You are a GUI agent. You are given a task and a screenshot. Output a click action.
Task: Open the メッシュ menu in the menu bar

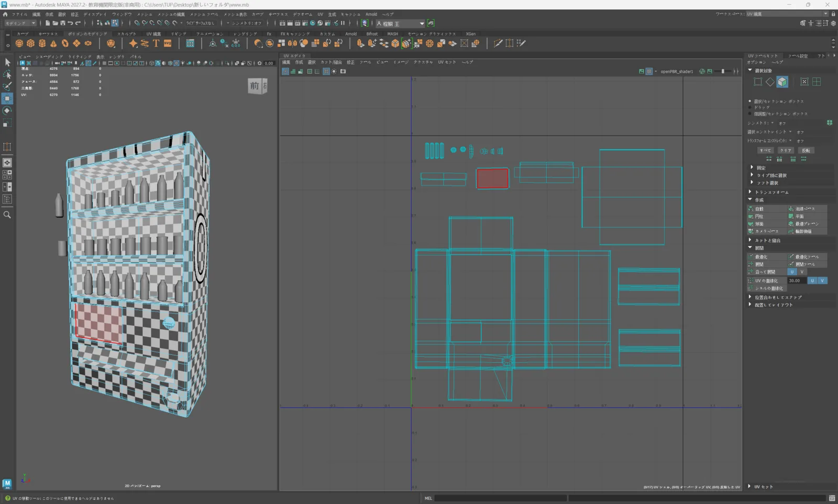pos(144,14)
